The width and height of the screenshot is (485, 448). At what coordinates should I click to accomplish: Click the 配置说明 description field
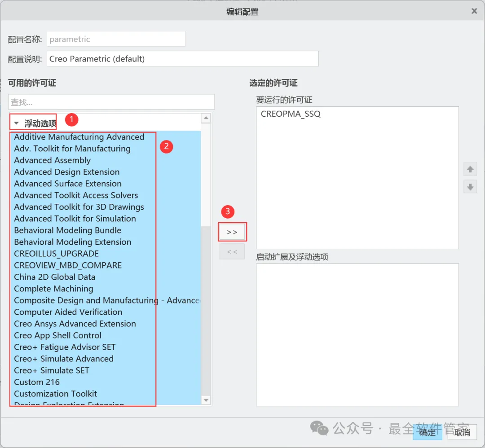(x=182, y=59)
